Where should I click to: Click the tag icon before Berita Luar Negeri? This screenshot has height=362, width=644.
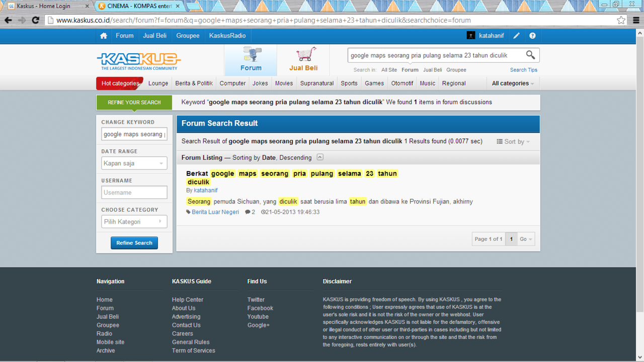(189, 212)
